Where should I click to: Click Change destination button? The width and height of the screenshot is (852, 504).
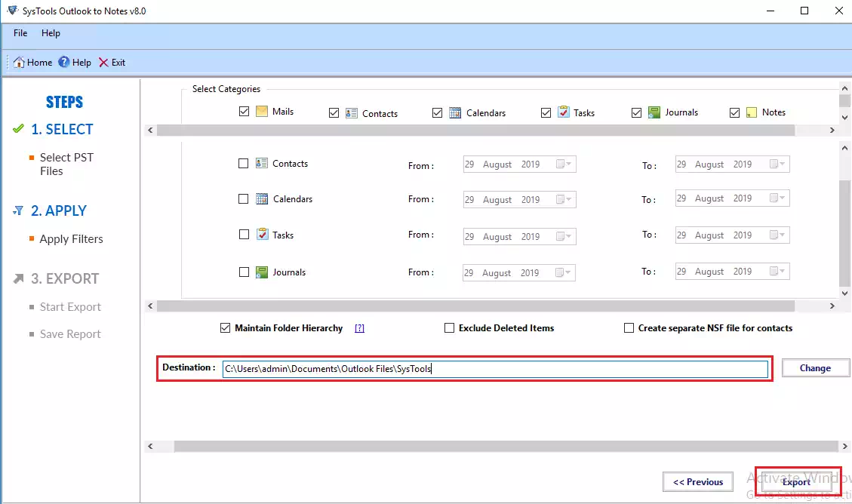pos(815,367)
